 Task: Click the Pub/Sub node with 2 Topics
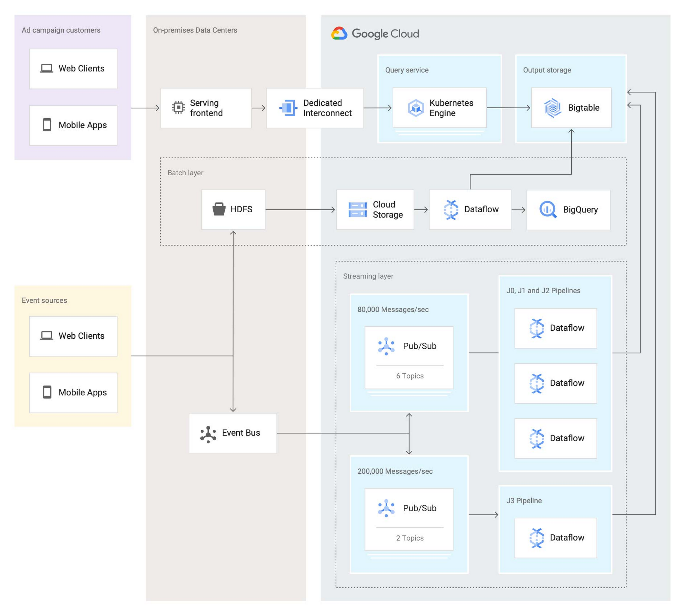tap(386, 508)
